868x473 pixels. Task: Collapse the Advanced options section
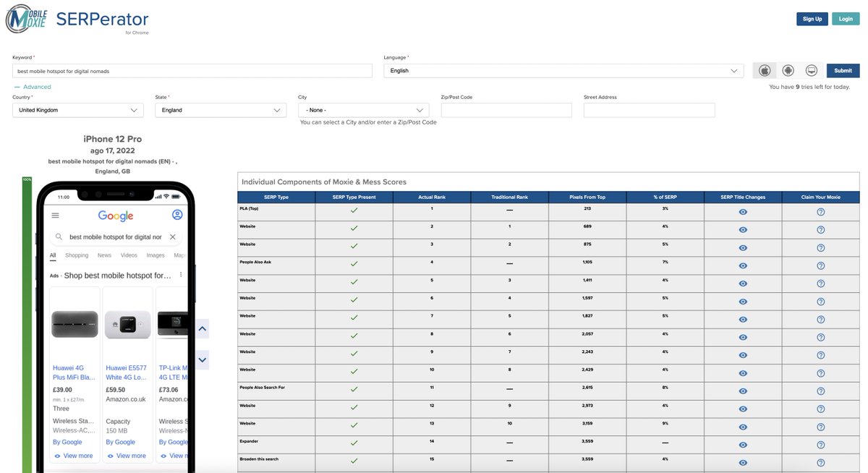33,87
